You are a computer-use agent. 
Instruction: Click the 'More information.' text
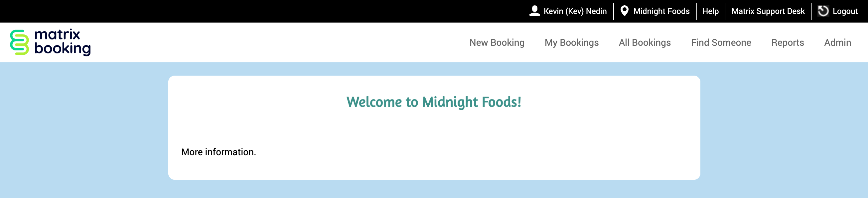point(218,152)
